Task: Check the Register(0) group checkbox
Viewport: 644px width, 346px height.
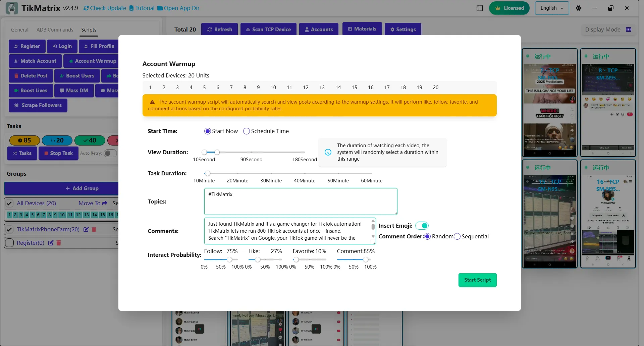Action: pyautogui.click(x=9, y=243)
